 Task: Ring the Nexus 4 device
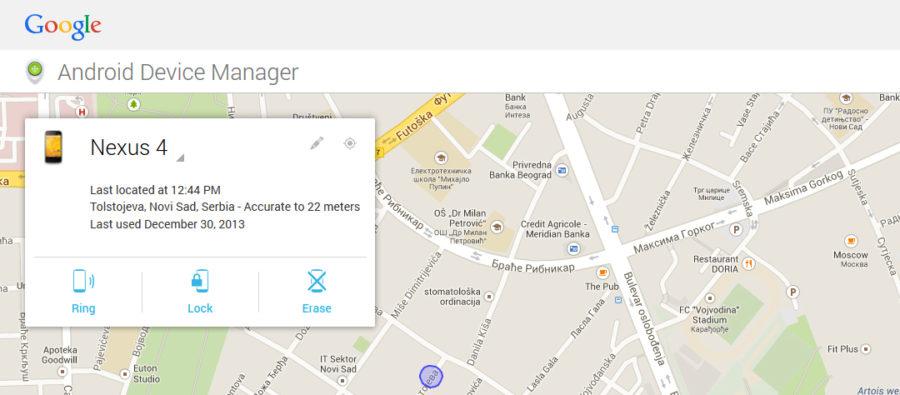83,292
